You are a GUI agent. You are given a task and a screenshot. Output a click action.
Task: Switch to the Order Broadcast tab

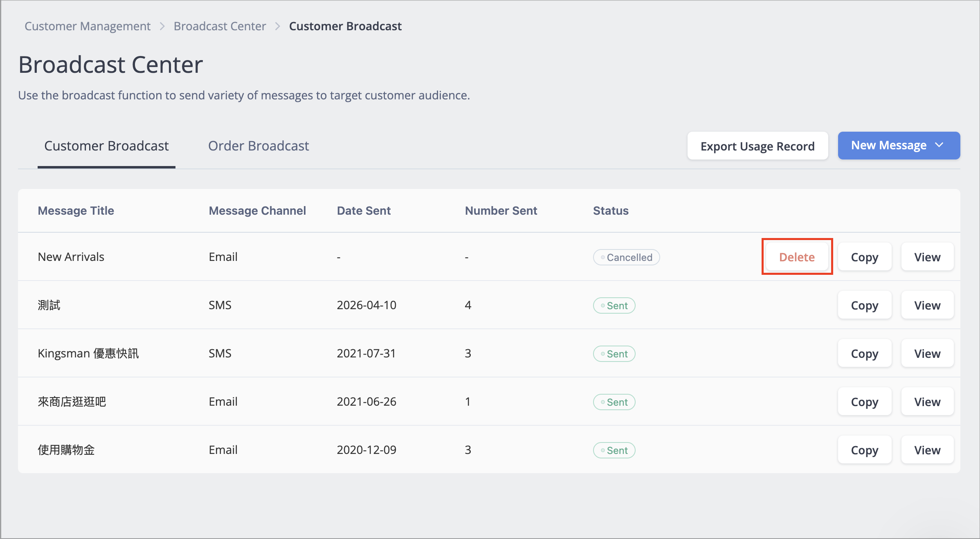pyautogui.click(x=258, y=146)
